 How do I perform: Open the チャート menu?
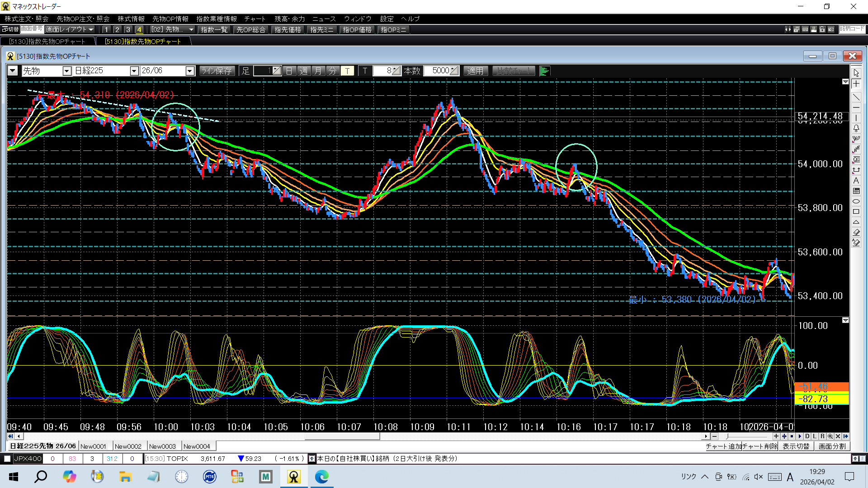255,19
